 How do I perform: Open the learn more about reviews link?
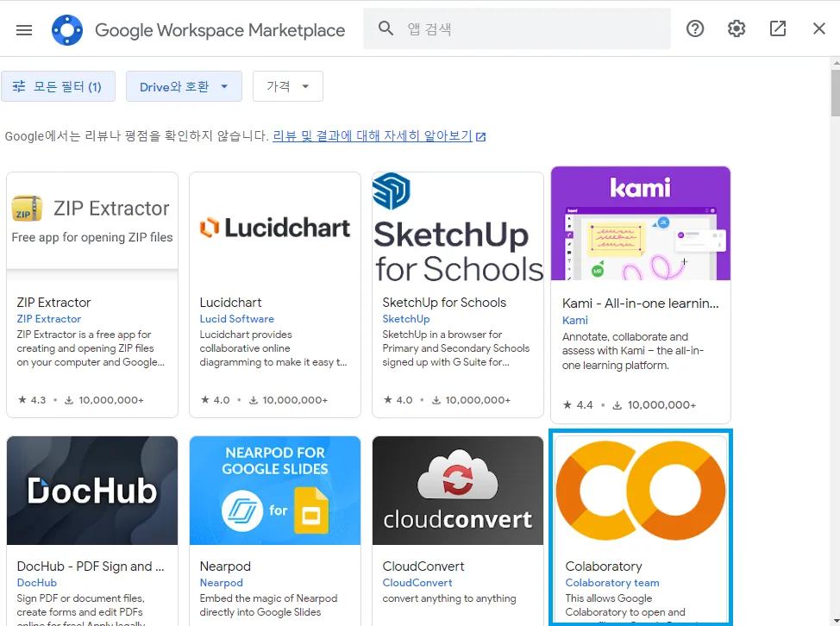click(x=379, y=136)
